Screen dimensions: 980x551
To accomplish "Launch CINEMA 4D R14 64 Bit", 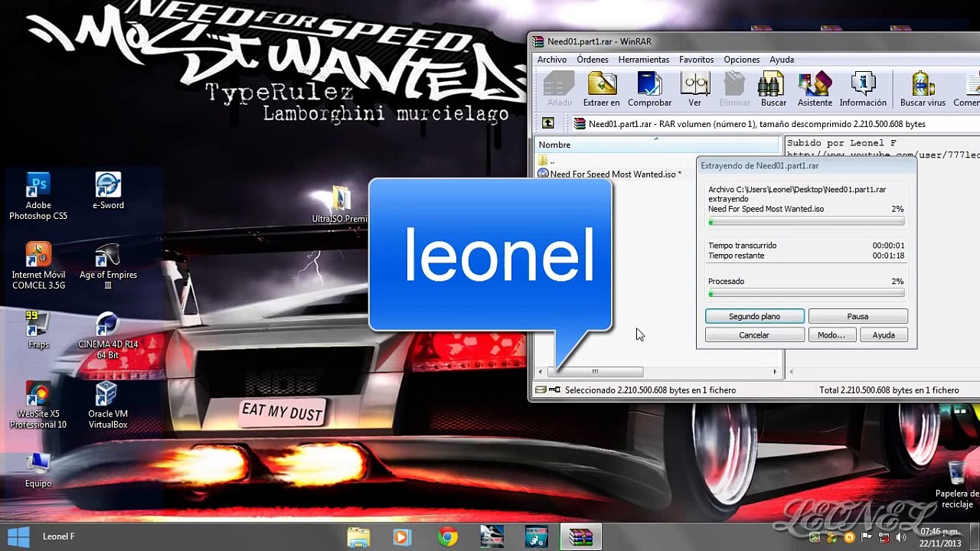I will pos(108,336).
